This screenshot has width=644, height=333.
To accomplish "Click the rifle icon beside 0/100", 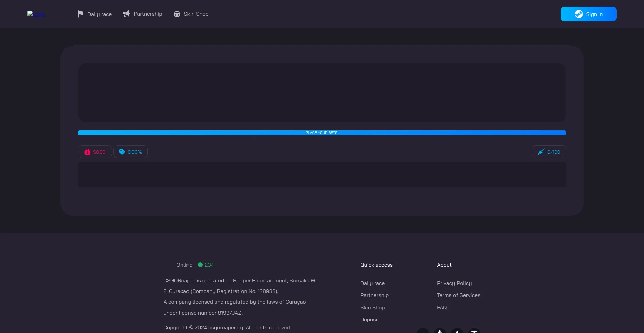I will coord(541,152).
